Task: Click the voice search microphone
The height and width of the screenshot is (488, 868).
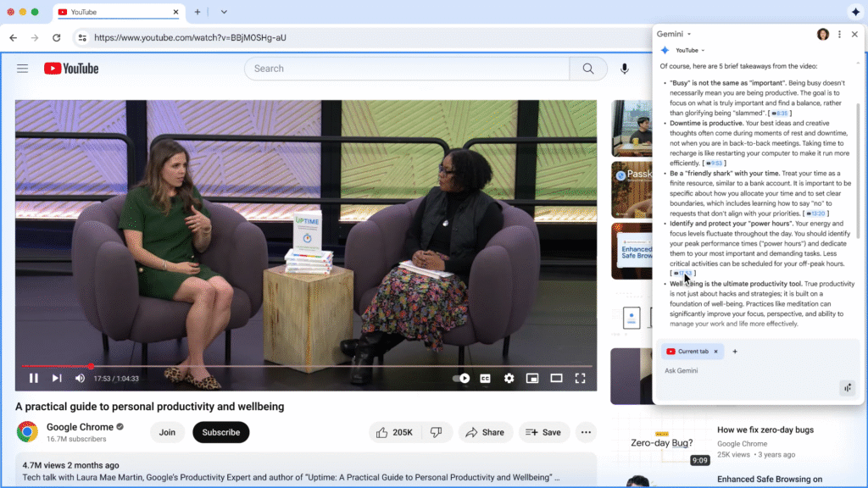Action: click(625, 69)
